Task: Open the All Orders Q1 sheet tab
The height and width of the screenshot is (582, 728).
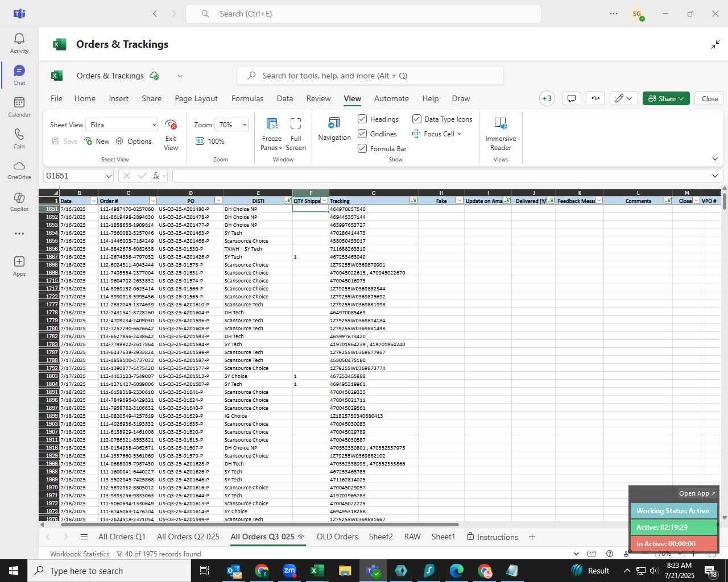Action: pyautogui.click(x=122, y=537)
